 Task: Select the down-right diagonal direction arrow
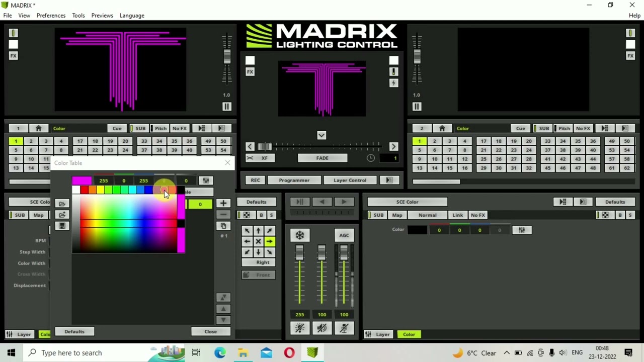click(269, 252)
